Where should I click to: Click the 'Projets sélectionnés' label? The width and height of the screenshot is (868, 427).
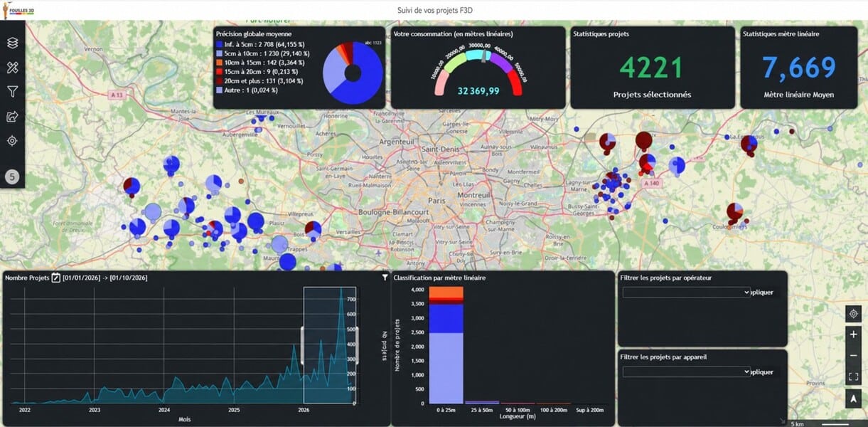(652, 95)
